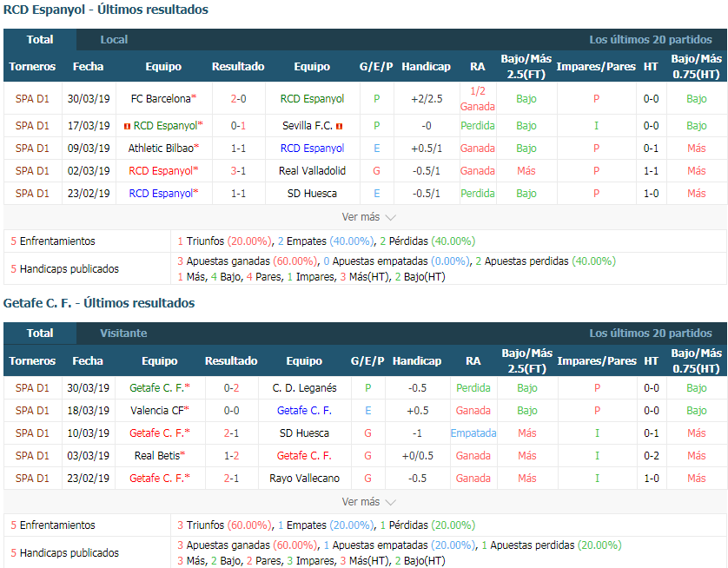The width and height of the screenshot is (728, 568).
Task: Click the date 17/03/19 in the Espanyol table
Action: point(89,126)
